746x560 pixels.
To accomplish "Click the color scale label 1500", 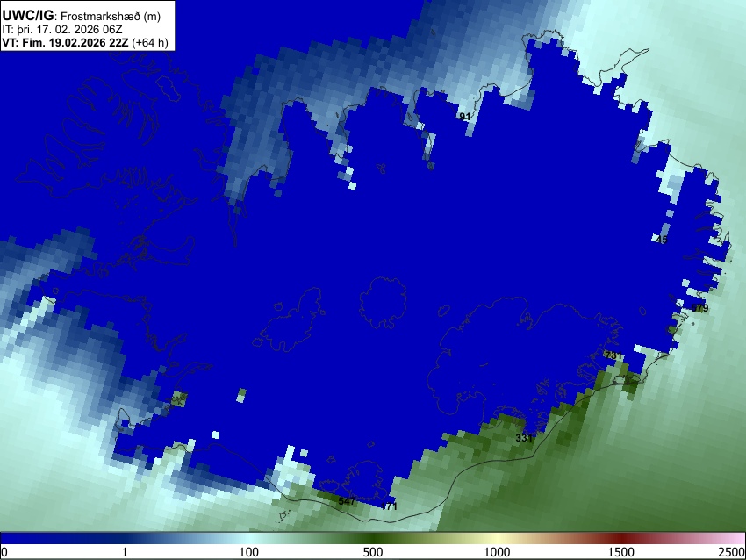I will click(x=621, y=552).
